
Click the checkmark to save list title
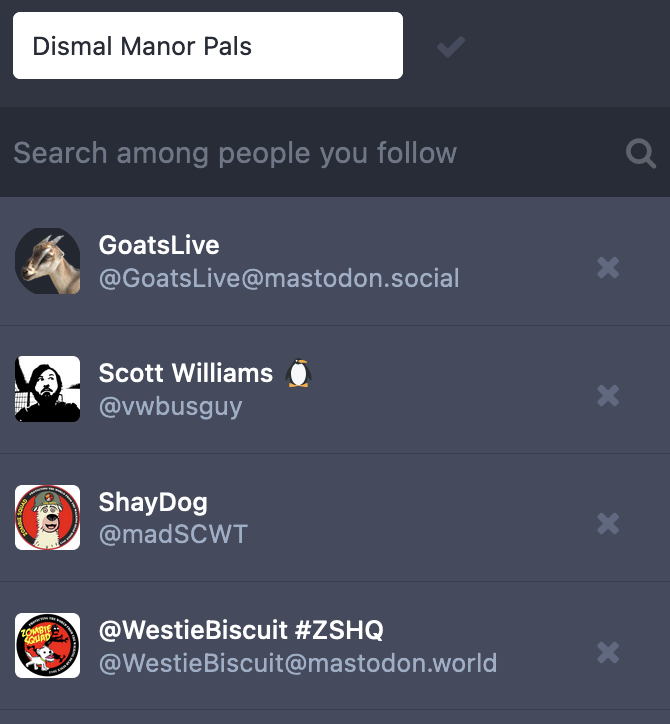(x=451, y=46)
